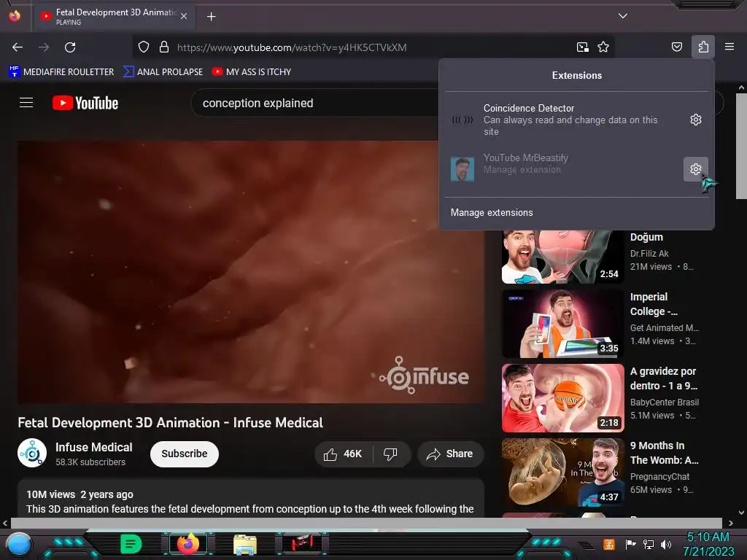
Task: Click the Coincidence Detector extension entry
Action: click(565, 120)
